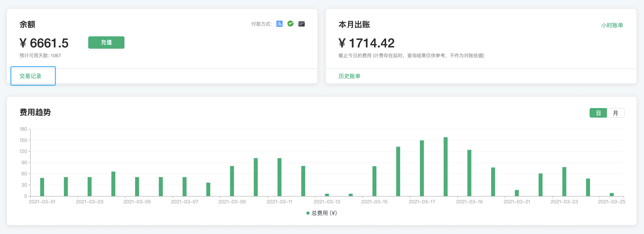Toggle the 总费用 (¥) legend series label
Viewport: 644px width, 234px height.
coord(324,213)
